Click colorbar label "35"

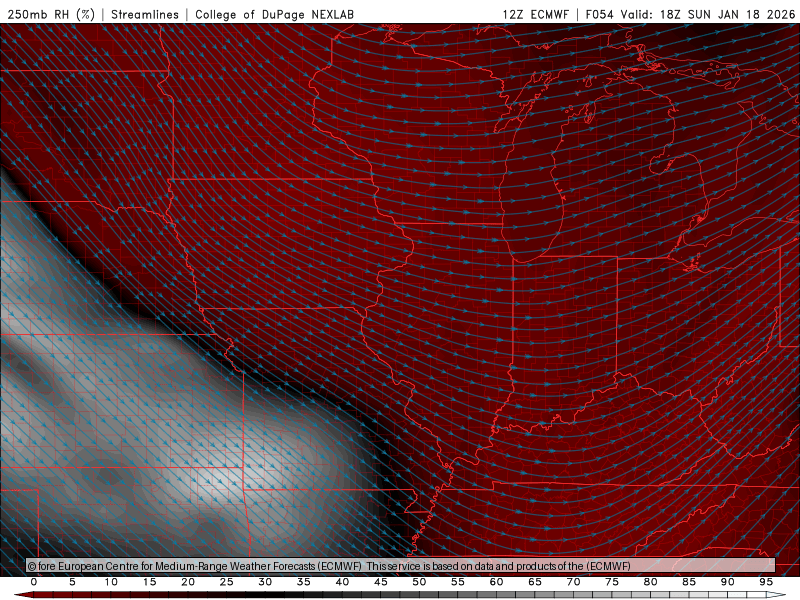click(304, 582)
